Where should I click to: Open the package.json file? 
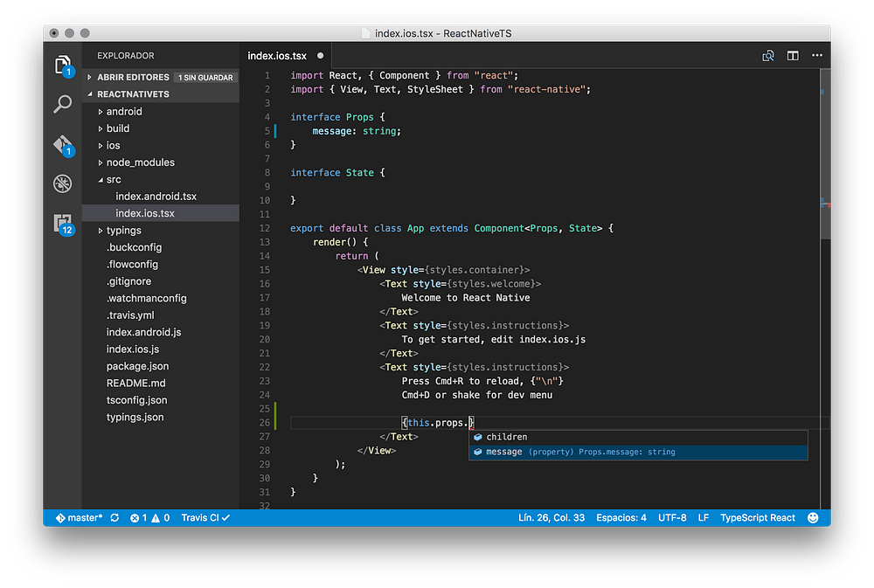tap(161, 366)
